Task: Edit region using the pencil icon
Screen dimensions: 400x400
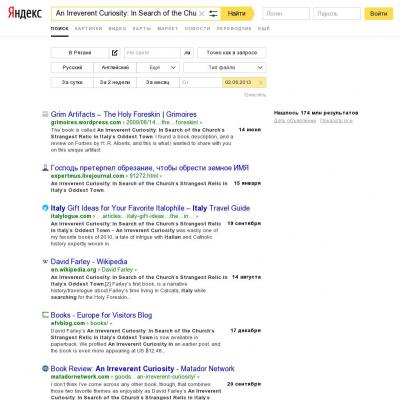Action: (x=115, y=53)
